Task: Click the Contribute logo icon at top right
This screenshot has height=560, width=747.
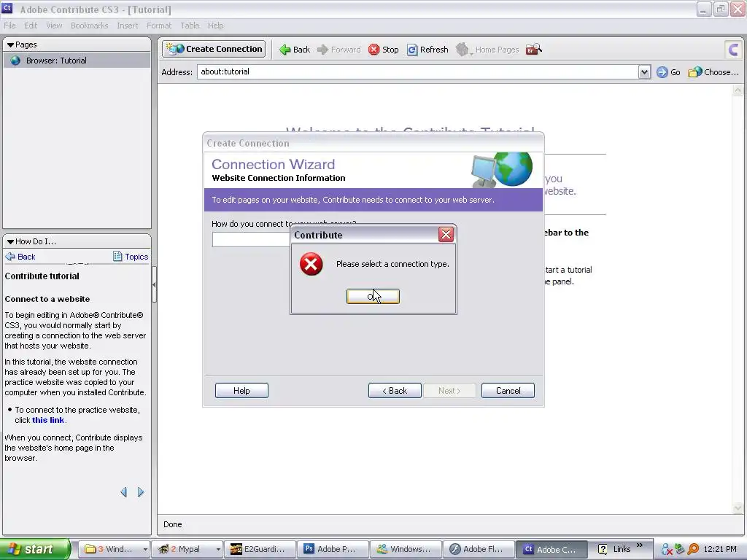Action: [x=734, y=49]
